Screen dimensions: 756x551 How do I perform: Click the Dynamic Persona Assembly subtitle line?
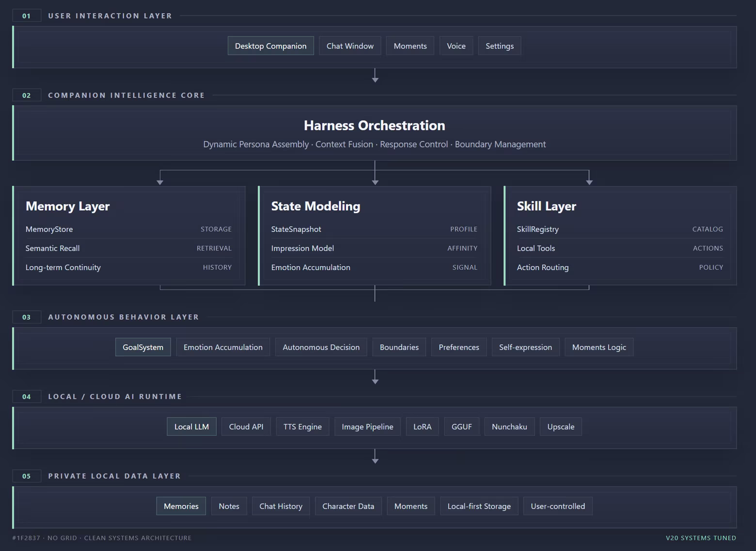coord(375,144)
